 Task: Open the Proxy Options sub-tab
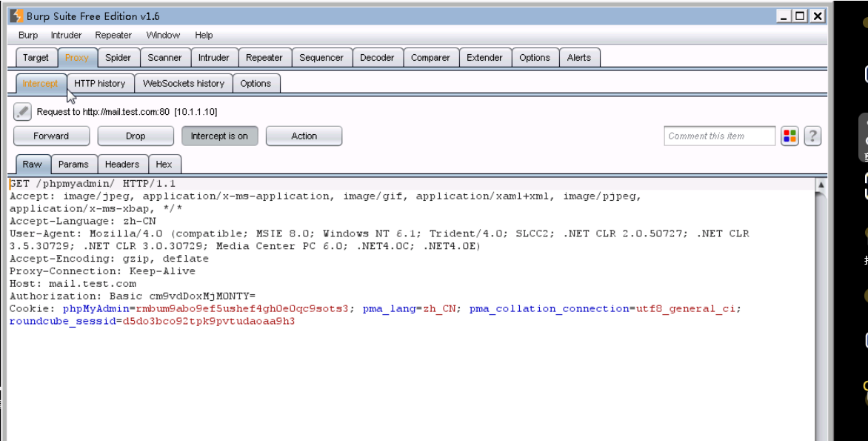click(x=256, y=84)
